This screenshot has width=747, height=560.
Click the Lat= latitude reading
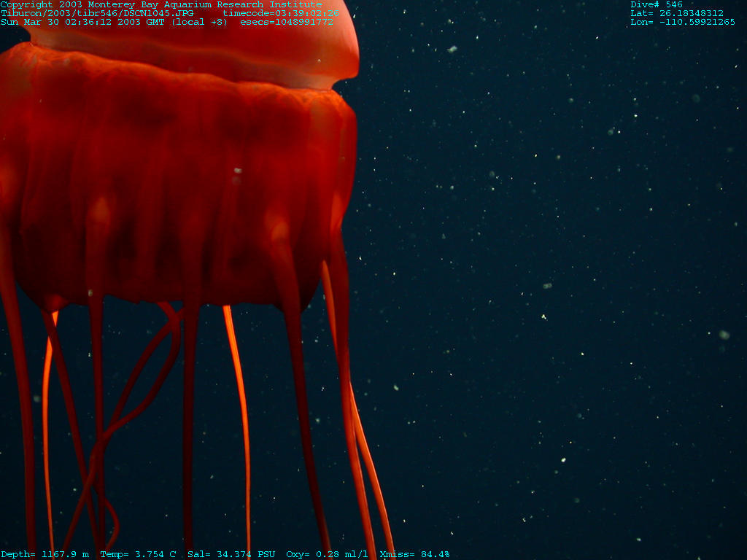[x=677, y=13]
